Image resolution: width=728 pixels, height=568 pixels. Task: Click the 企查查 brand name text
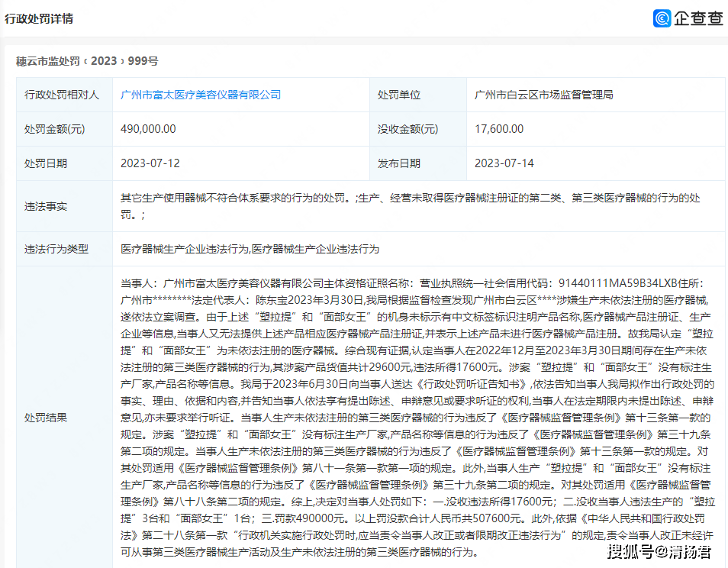(697, 18)
